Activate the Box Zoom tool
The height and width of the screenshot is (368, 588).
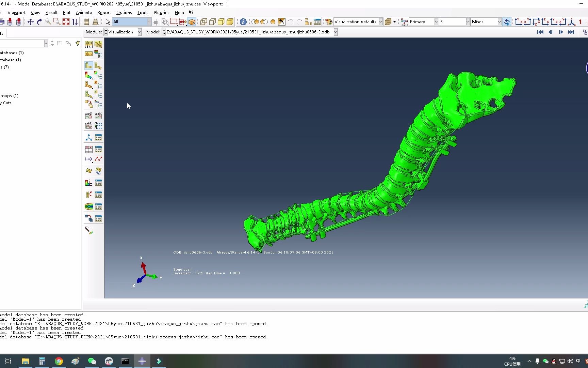click(x=57, y=22)
